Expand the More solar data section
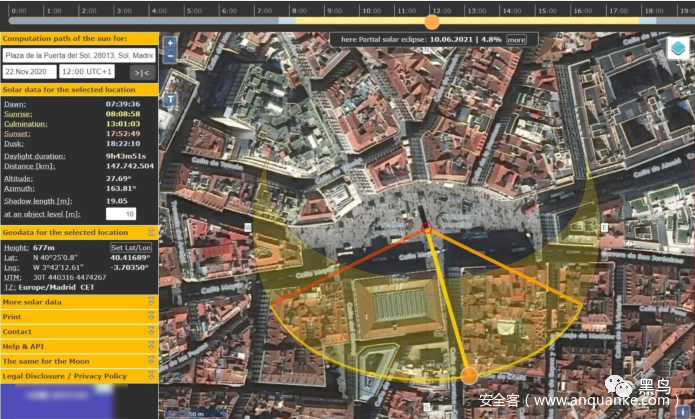Screen dimensions: 695x419 click(79, 302)
